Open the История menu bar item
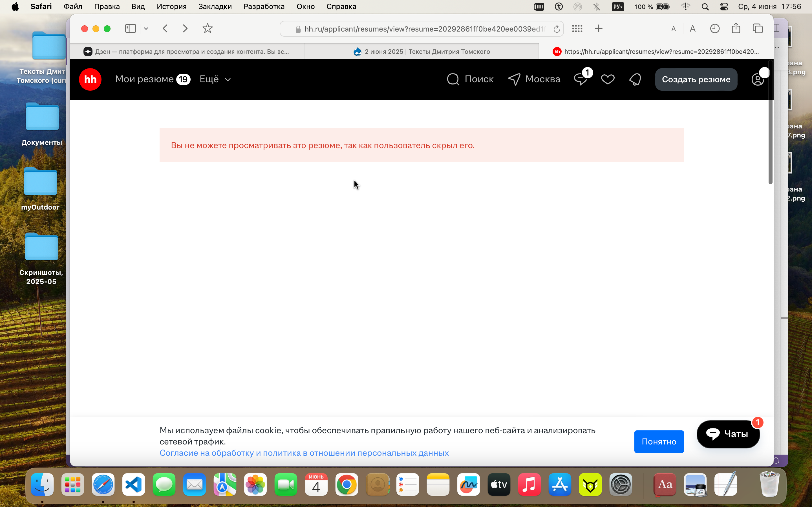 [x=171, y=6]
